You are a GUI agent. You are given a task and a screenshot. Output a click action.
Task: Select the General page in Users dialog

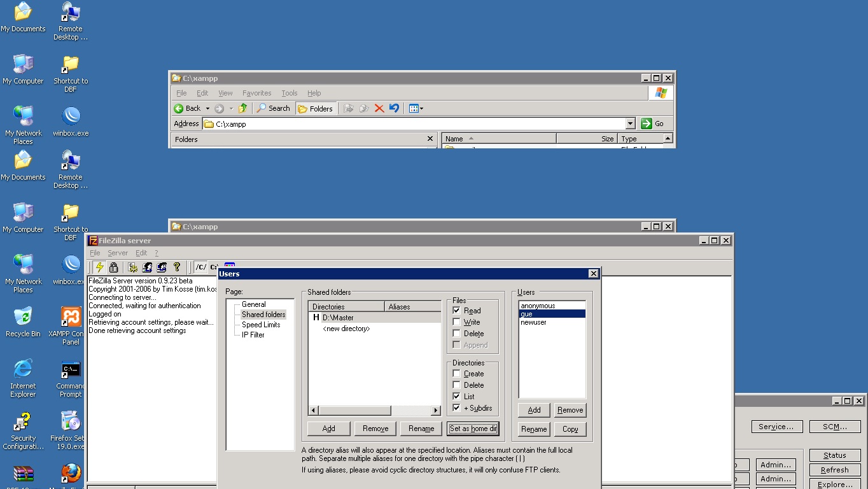click(x=253, y=304)
